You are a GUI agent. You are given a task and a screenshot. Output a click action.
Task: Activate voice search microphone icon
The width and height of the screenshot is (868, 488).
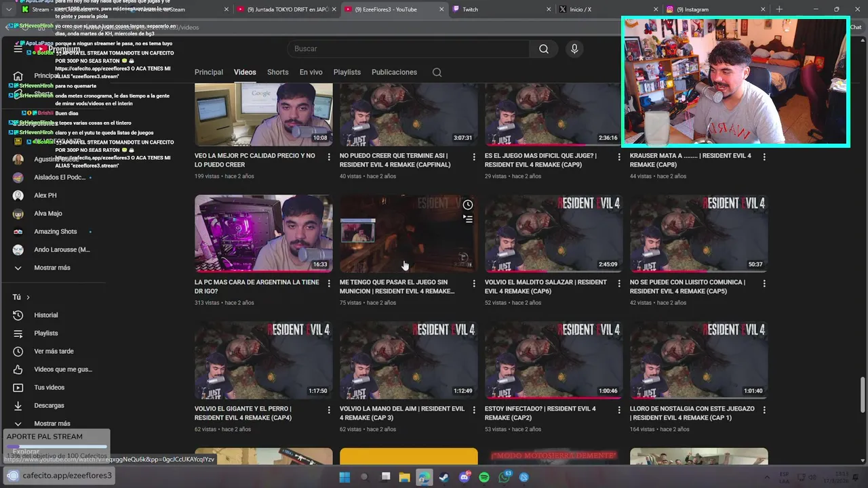click(574, 49)
